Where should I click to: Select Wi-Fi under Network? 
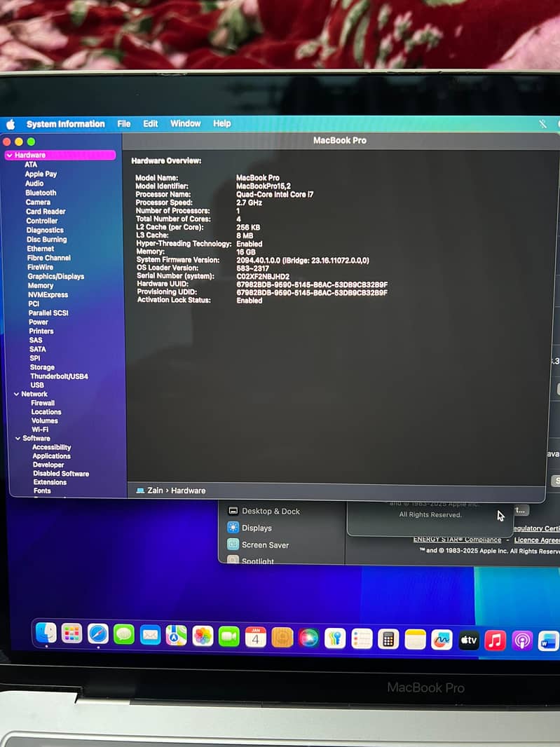(40, 430)
